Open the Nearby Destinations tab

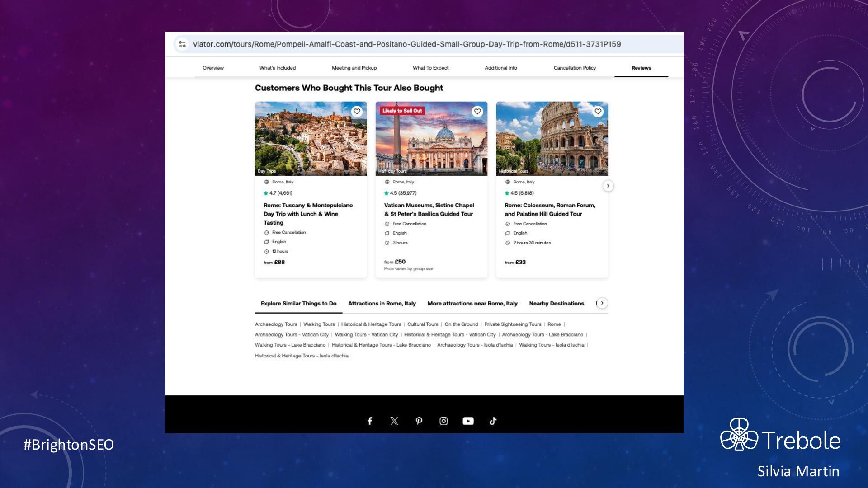pyautogui.click(x=557, y=303)
